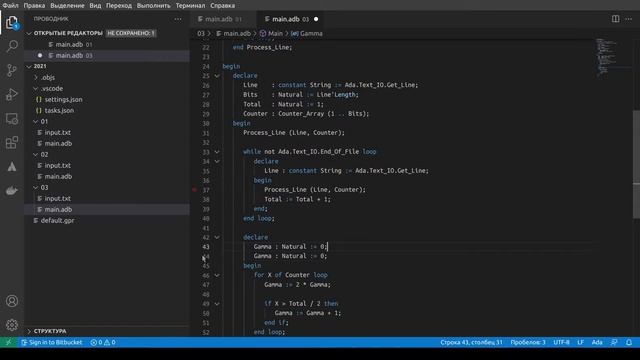Collapse the 01 folder
Image resolution: width=640 pixels, height=360 pixels.
36,121
